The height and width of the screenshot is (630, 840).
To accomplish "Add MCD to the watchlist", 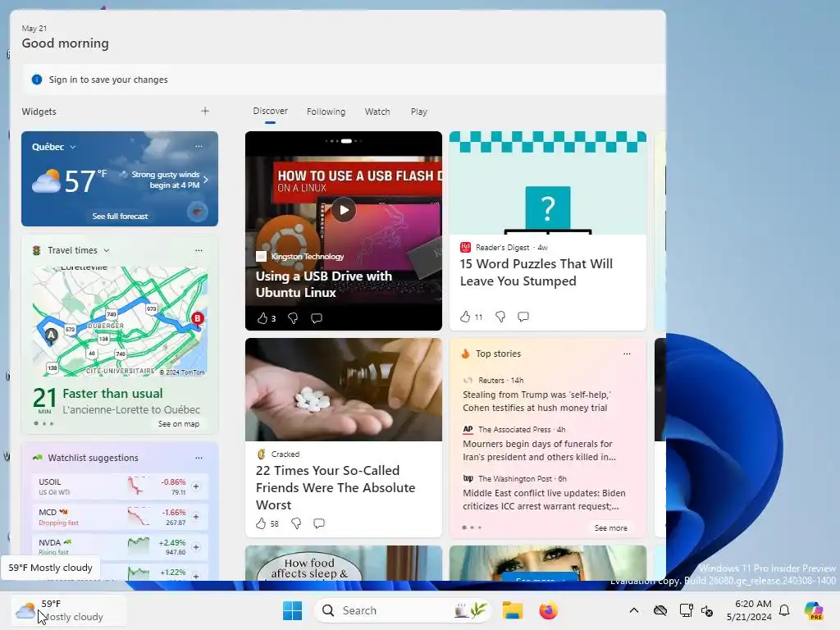I will [196, 517].
